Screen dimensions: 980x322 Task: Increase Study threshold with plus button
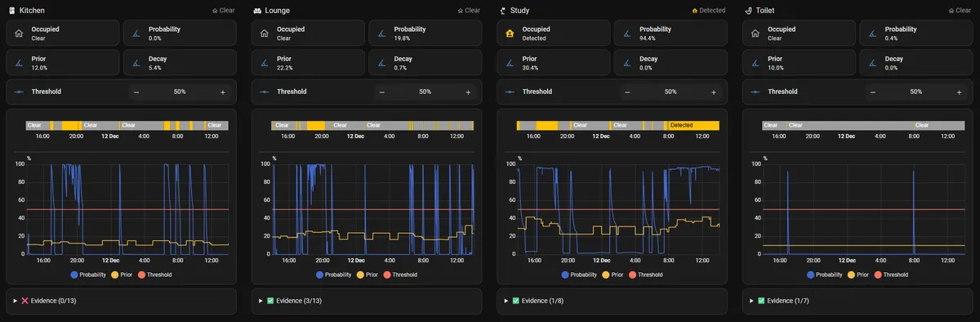click(x=713, y=92)
